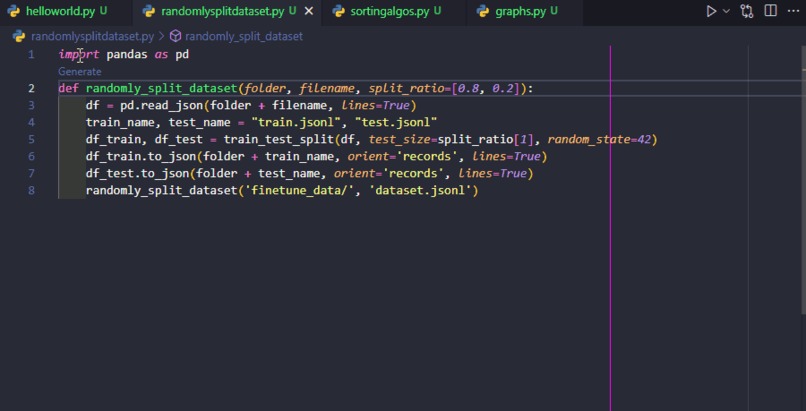This screenshot has height=411, width=806.
Task: Click the Generate code lens link
Action: click(x=80, y=71)
